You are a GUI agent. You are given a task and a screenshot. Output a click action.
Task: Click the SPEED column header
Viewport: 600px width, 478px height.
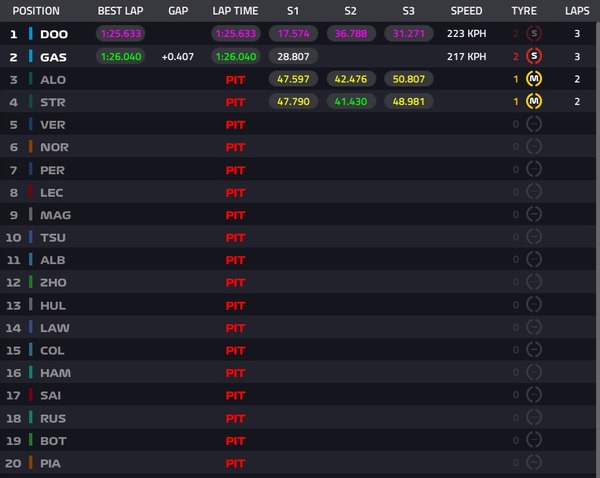pyautogui.click(x=466, y=11)
